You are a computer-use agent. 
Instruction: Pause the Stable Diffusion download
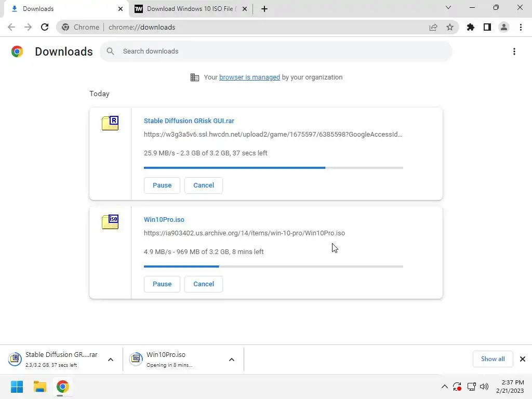point(162,185)
